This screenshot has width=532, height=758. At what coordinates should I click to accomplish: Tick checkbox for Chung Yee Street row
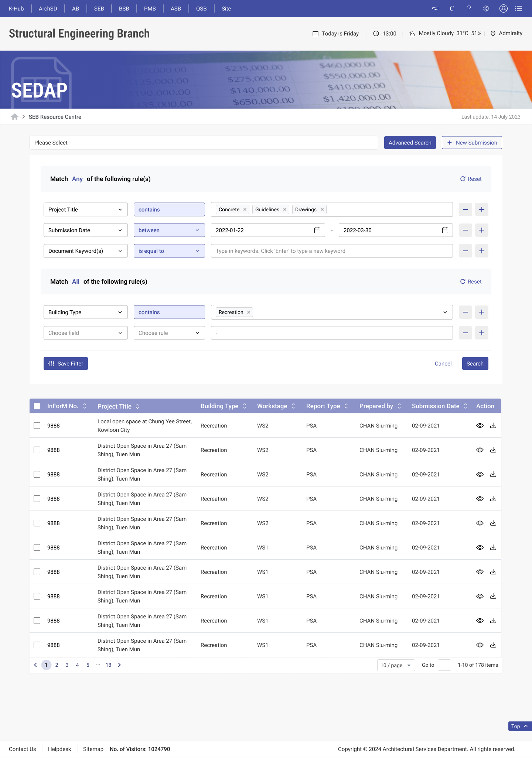[x=37, y=426]
